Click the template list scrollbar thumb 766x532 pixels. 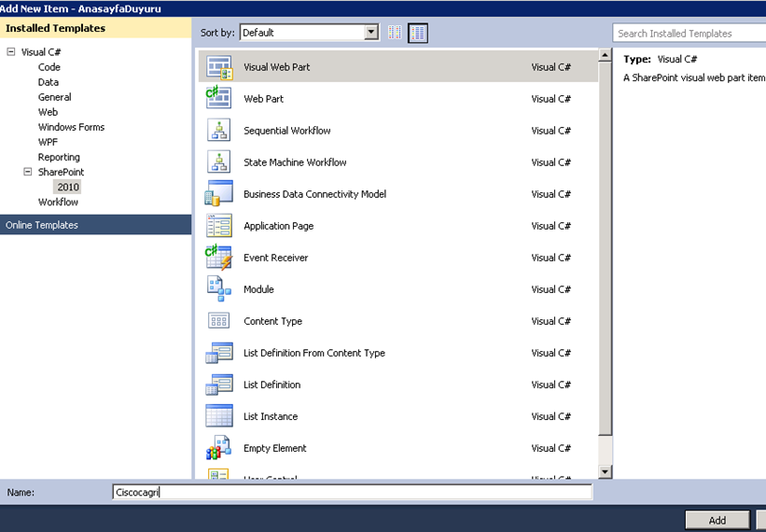pos(605,248)
